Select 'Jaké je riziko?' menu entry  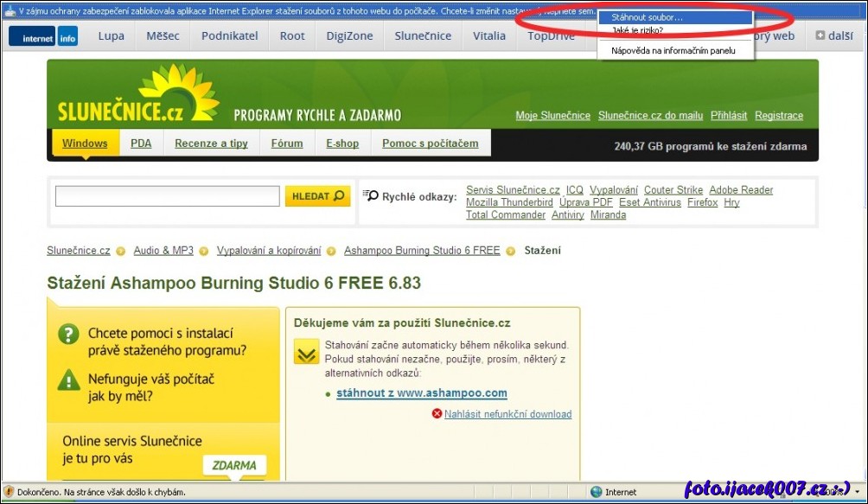pos(637,30)
